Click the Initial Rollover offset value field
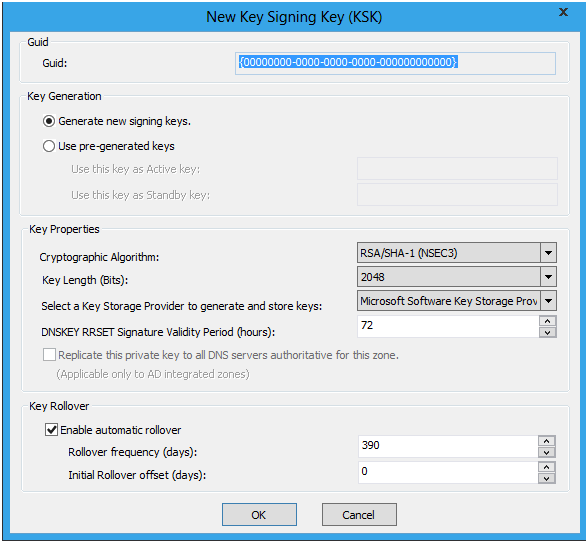The image size is (588, 543). click(448, 472)
